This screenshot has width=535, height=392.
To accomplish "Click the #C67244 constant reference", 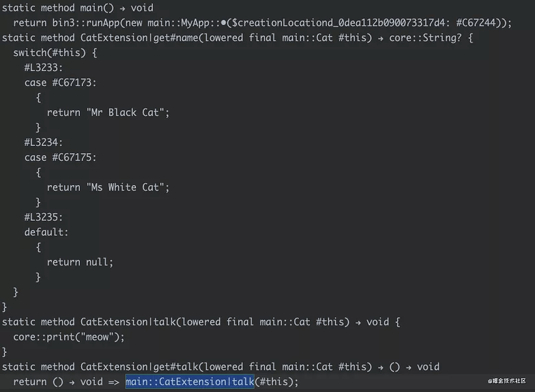I will point(476,23).
